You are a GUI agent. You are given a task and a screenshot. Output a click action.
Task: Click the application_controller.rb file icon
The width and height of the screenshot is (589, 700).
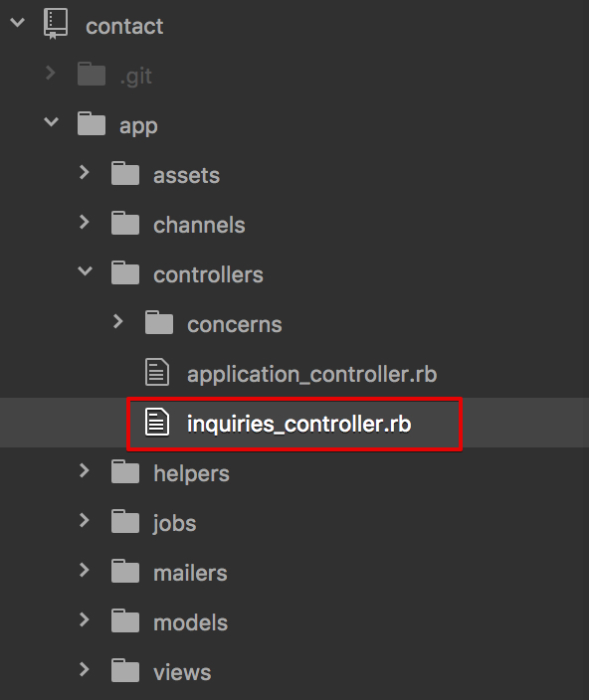pyautogui.click(x=157, y=372)
